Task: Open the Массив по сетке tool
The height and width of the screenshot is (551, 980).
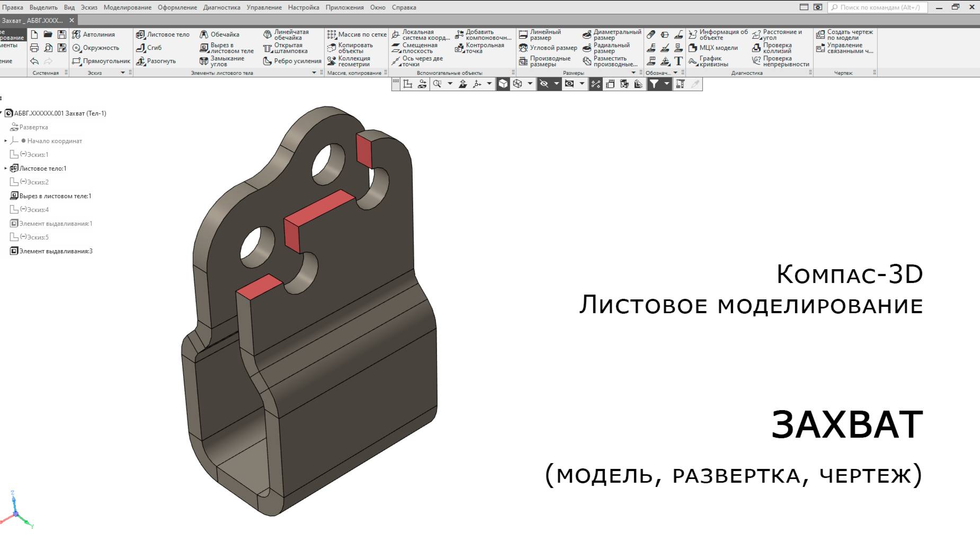Action: click(332, 34)
